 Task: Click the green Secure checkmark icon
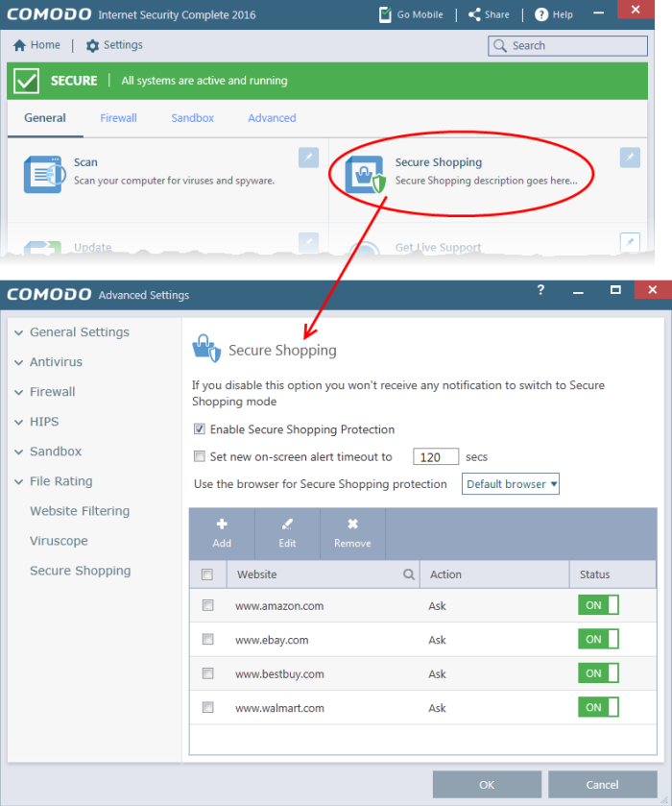(x=26, y=81)
